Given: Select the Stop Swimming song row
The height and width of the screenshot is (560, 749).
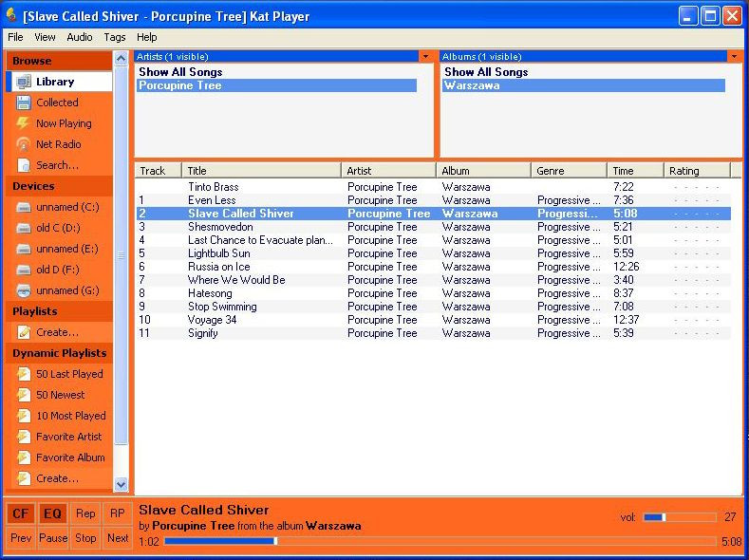Looking at the screenshot, I should coord(433,307).
